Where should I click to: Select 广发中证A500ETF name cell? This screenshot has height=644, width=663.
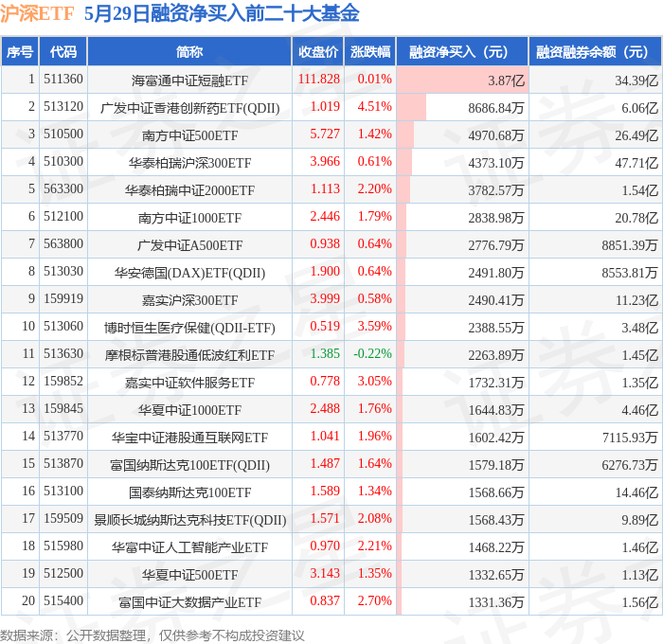click(x=189, y=245)
